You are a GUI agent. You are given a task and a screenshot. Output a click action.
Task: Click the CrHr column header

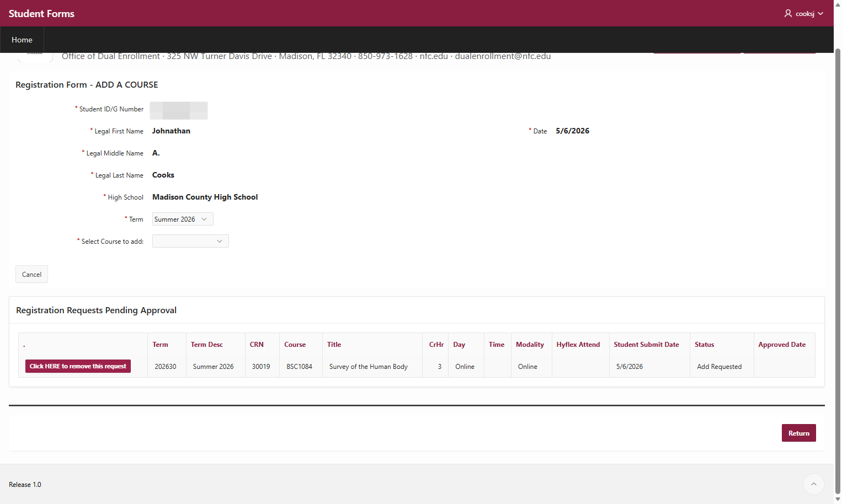tap(436, 345)
